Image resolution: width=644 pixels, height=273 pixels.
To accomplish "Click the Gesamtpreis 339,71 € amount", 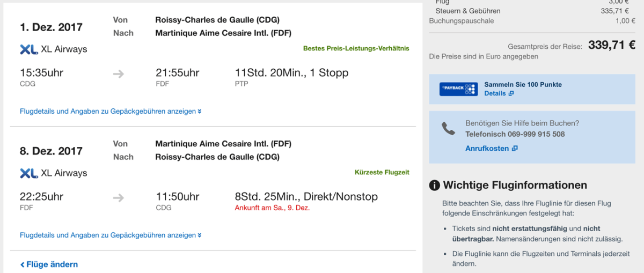I will click(x=612, y=46).
